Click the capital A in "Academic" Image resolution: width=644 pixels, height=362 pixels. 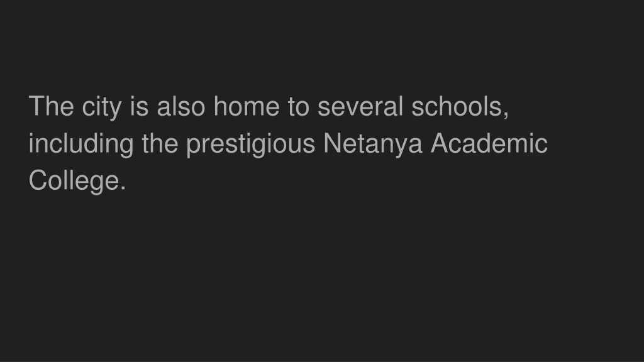440,143
